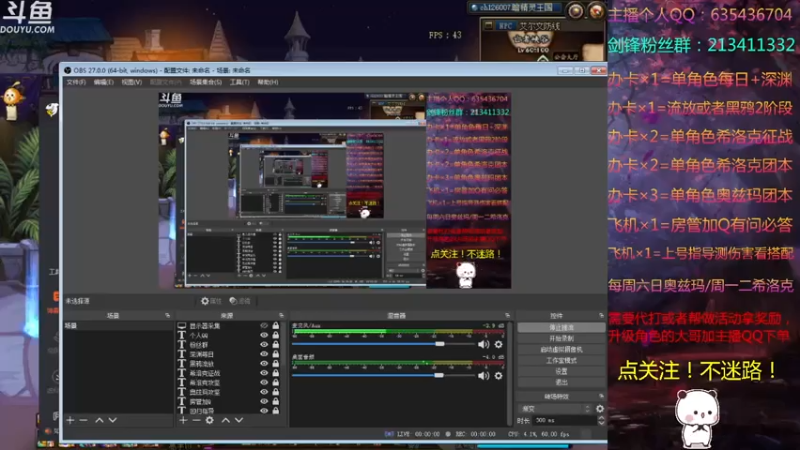800x450 pixels.
Task: Mute the 麦克风/Aux speaker icon
Action: (483, 344)
